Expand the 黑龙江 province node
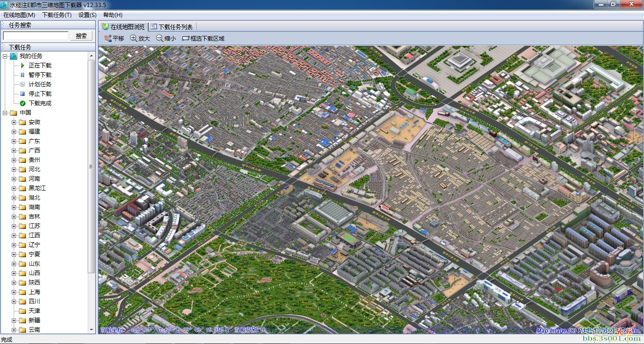Screen dimensions: 644x344 pyautogui.click(x=14, y=188)
